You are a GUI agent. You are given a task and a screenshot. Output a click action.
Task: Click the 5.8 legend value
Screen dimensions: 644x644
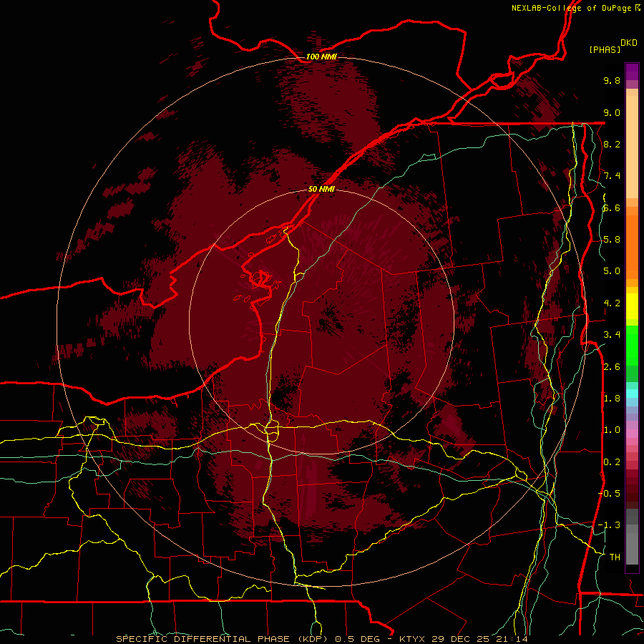(x=612, y=240)
